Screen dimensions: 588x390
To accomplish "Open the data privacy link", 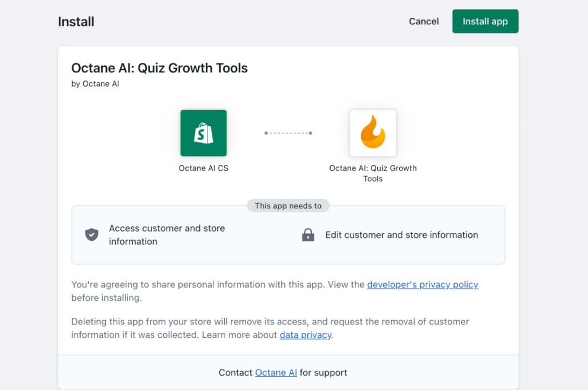I will pyautogui.click(x=306, y=335).
